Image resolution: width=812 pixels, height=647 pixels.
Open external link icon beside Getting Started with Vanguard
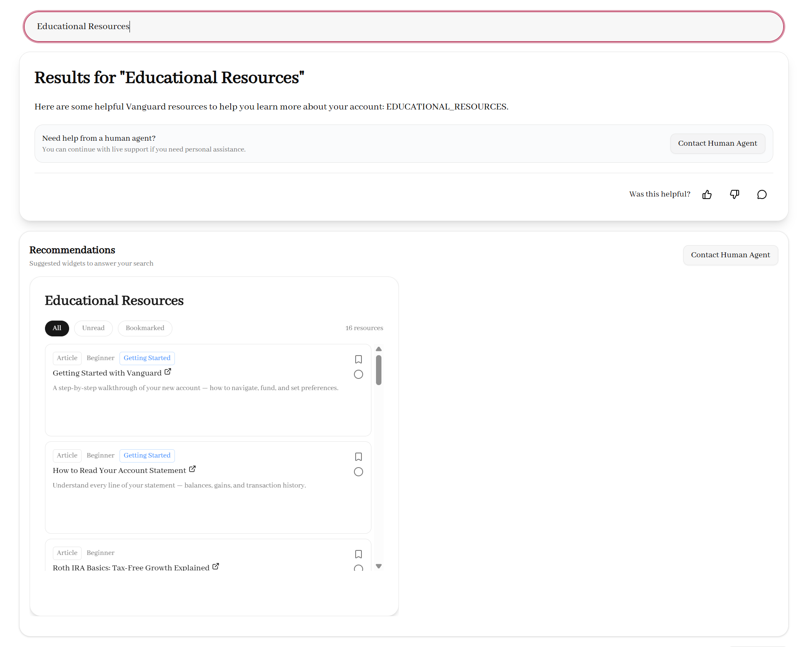pyautogui.click(x=168, y=372)
